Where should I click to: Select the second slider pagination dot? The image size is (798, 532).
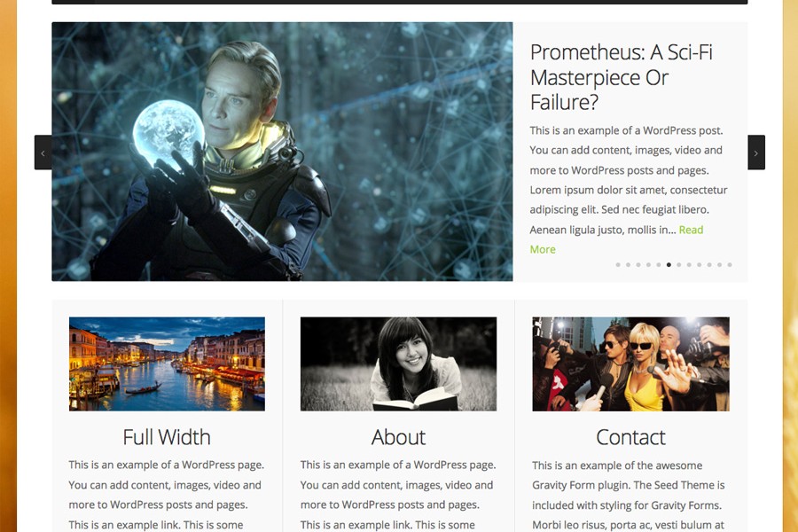pyautogui.click(x=628, y=265)
